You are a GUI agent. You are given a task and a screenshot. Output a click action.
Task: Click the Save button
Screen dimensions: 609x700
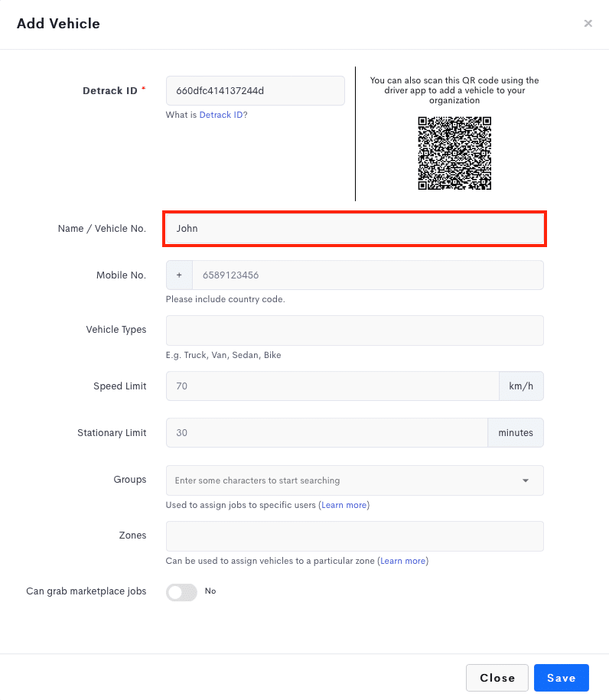[x=562, y=678]
